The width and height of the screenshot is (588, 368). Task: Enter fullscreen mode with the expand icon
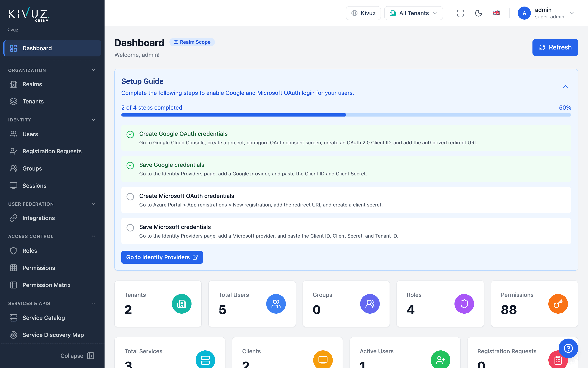460,13
